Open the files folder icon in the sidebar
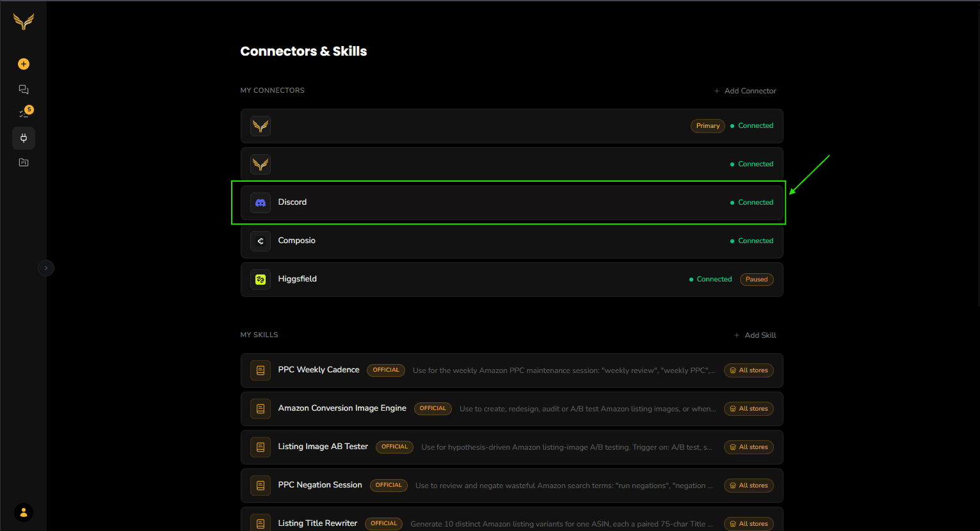The height and width of the screenshot is (531, 980). pyautogui.click(x=24, y=162)
